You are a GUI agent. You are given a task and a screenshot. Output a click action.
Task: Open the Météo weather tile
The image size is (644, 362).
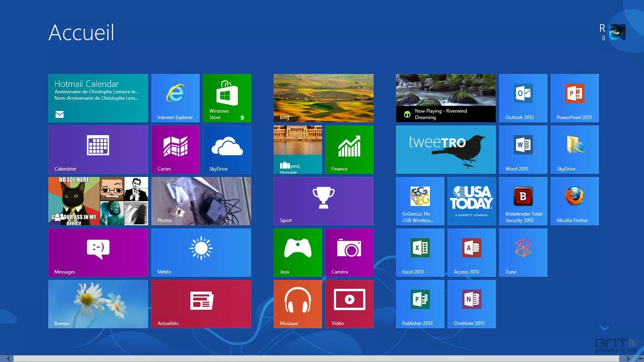point(201,252)
